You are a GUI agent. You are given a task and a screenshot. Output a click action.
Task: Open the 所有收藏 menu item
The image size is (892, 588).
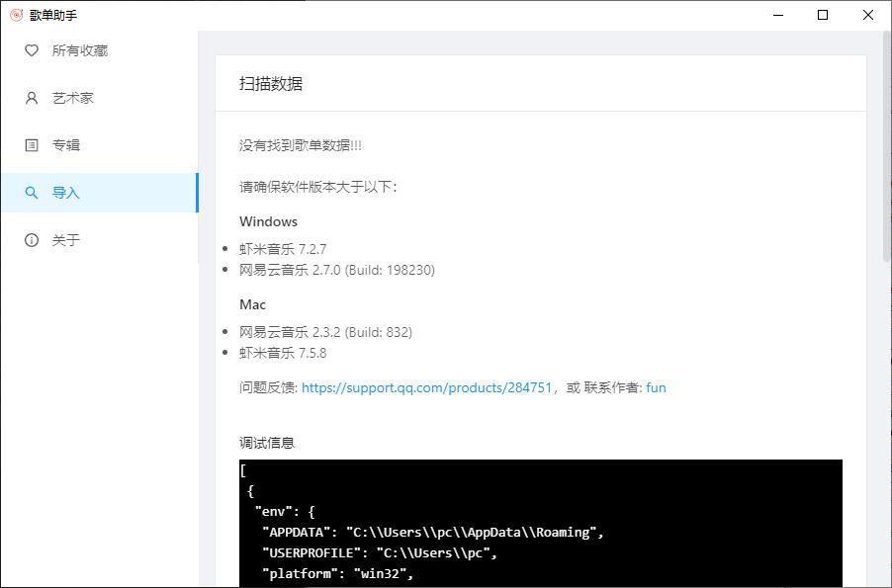pos(100,50)
